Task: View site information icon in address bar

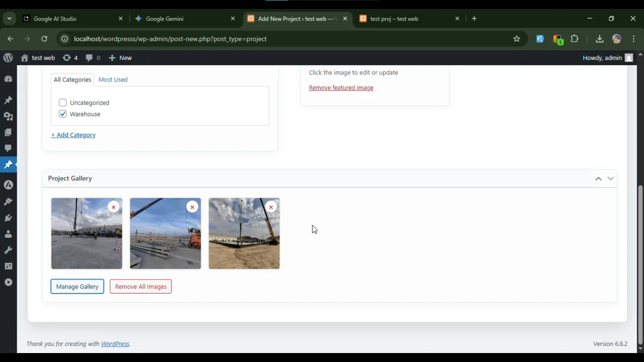Action: coord(65,39)
